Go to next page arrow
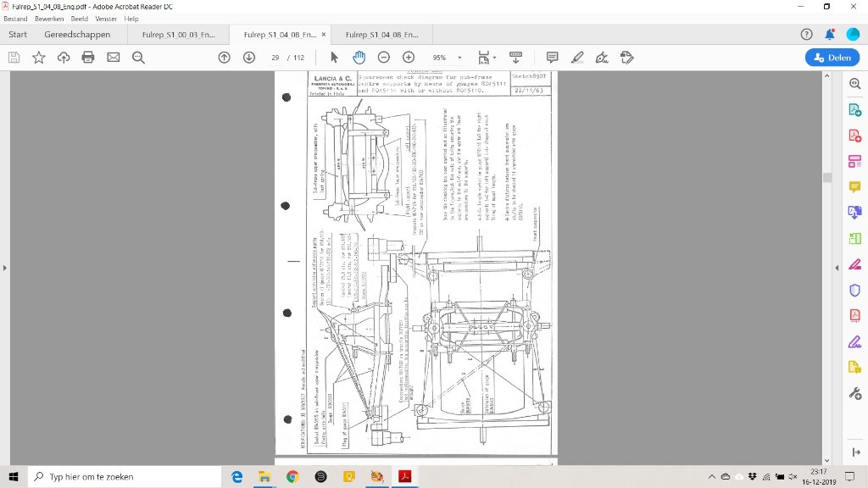 point(248,58)
